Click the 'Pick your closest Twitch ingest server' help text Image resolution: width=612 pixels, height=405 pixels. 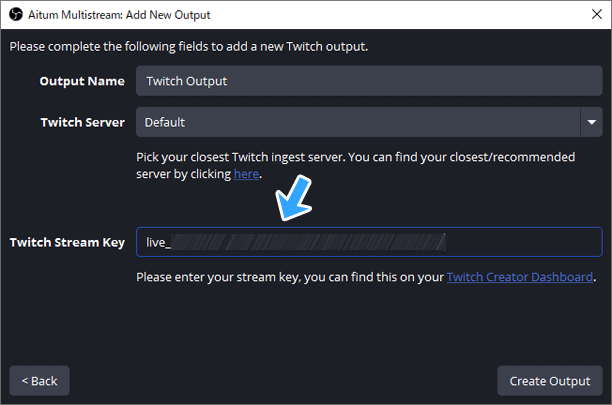point(355,165)
